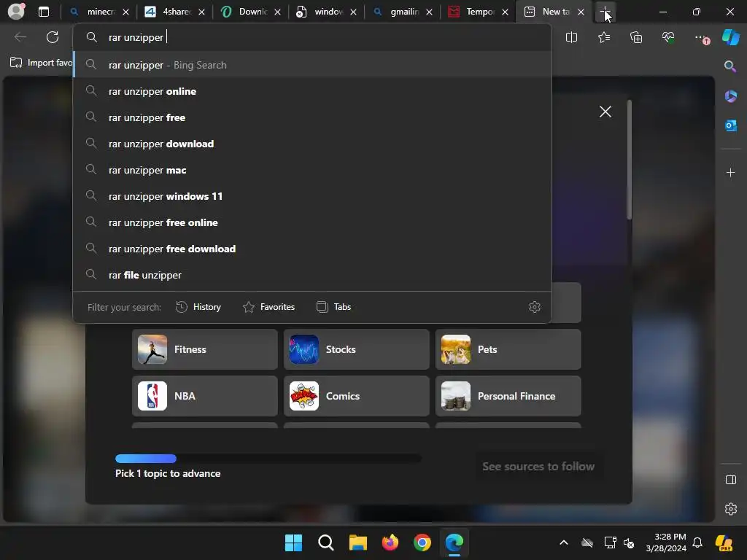
Task: Click the back navigation arrow
Action: (x=20, y=37)
